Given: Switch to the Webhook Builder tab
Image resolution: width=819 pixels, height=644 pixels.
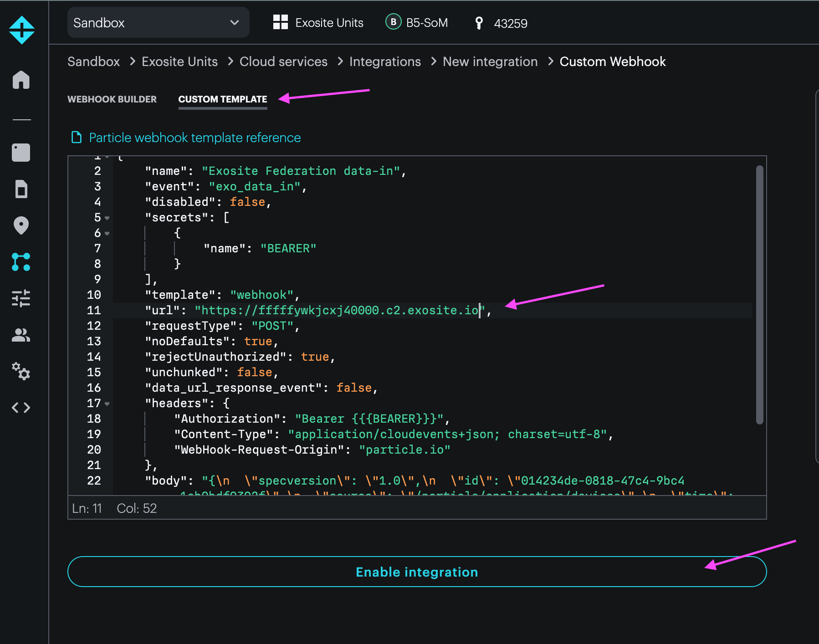Looking at the screenshot, I should 112,99.
